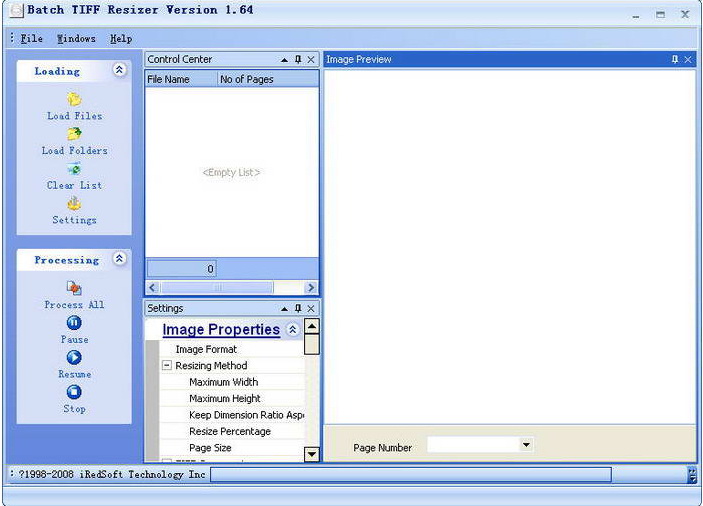Click the file count field showing 0
This screenshot has height=506, width=703.
coord(182,269)
